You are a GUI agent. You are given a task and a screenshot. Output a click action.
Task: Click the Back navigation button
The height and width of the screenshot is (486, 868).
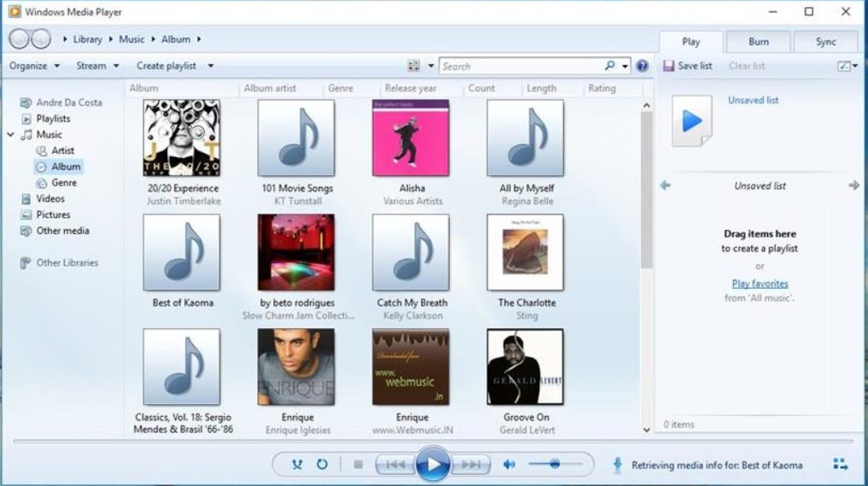pos(19,38)
